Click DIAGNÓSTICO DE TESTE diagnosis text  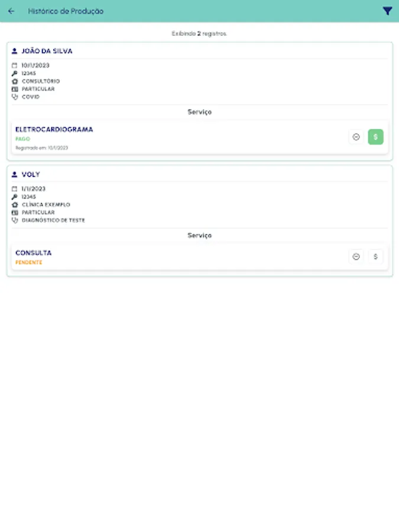[53, 220]
